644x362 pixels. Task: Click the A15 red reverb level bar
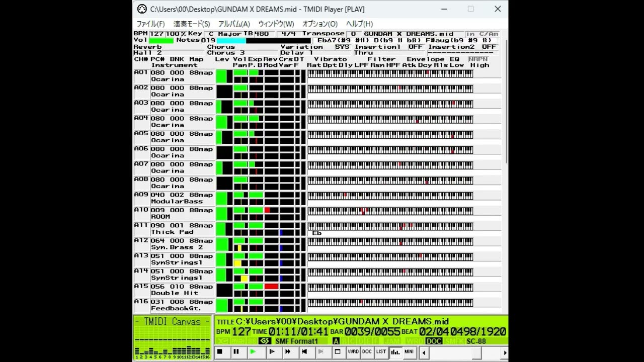271,286
